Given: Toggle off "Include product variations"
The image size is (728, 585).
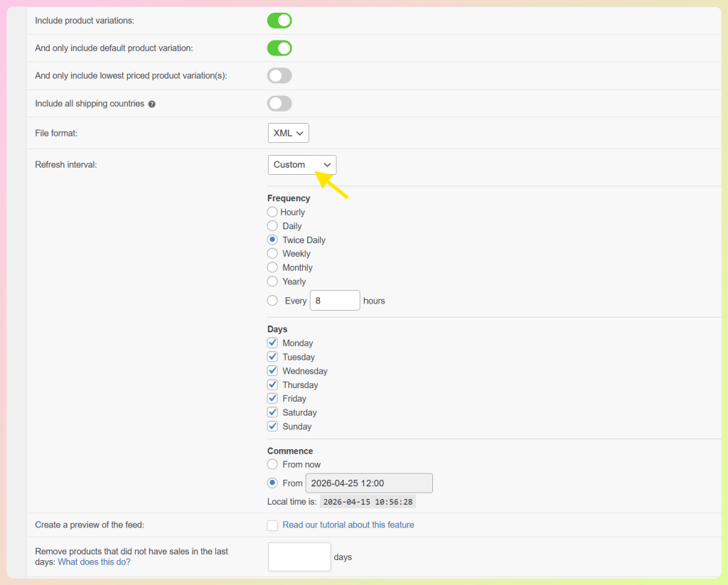Looking at the screenshot, I should [279, 20].
